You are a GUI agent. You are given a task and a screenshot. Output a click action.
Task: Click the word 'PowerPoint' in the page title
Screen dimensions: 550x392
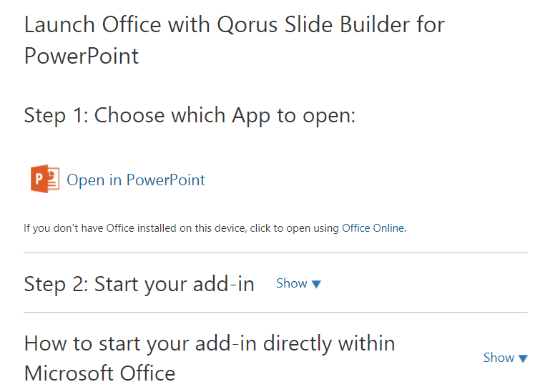[x=82, y=56]
